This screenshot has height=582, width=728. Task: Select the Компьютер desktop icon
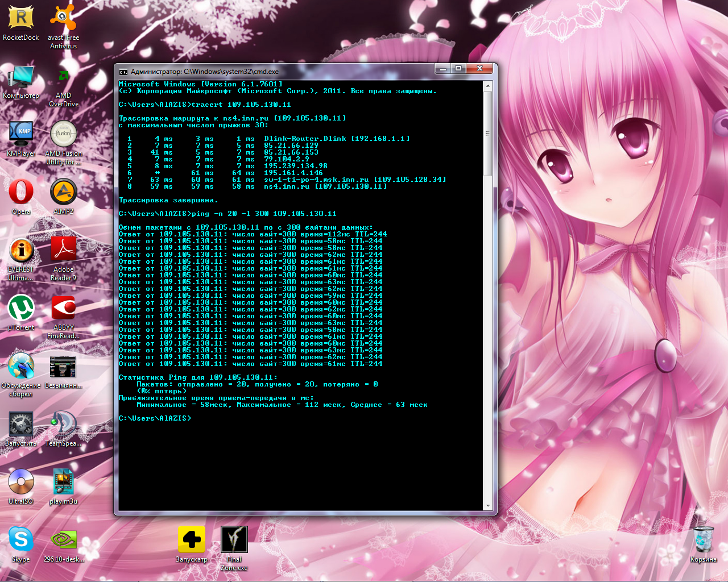point(21,81)
